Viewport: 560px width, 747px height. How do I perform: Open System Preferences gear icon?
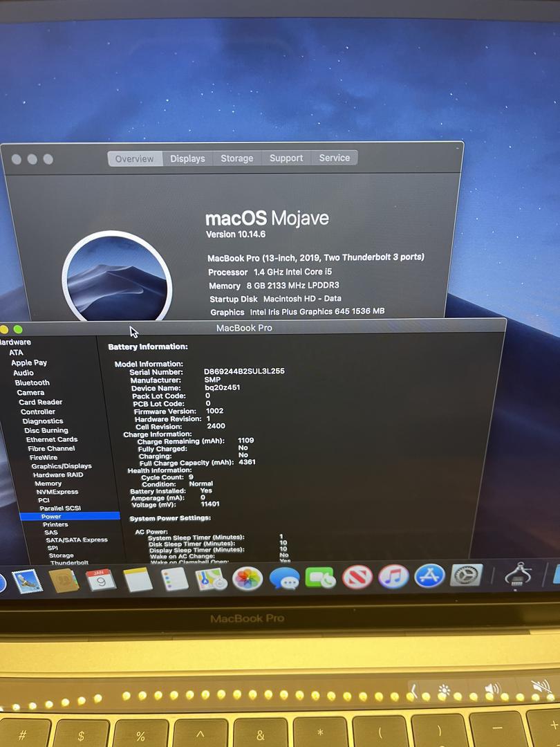coord(466,575)
